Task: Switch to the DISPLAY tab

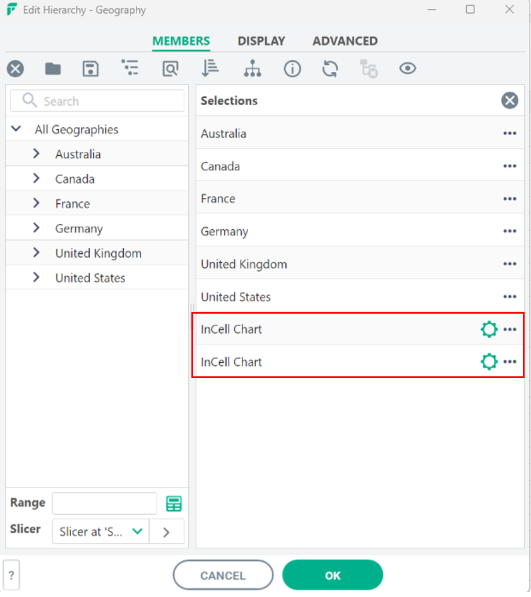Action: (x=261, y=41)
